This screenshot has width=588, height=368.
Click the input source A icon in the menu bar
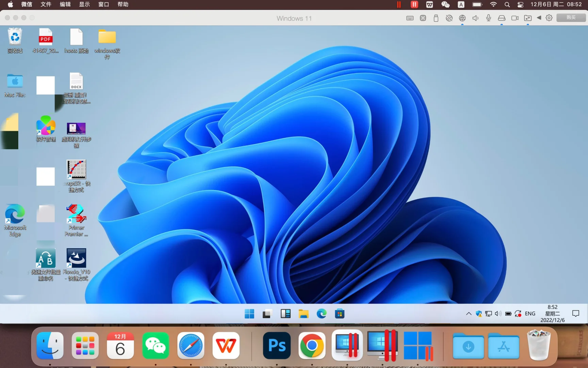[461, 4]
